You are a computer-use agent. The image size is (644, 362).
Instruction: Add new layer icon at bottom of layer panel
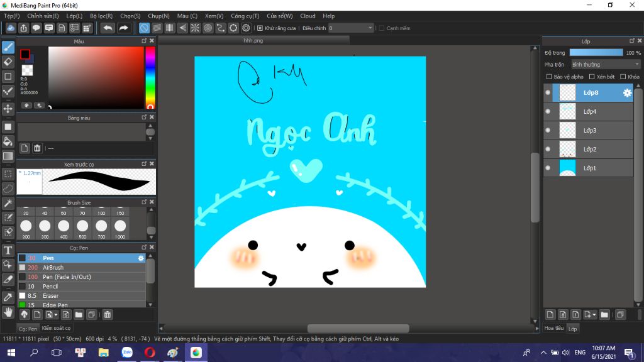[x=550, y=315]
